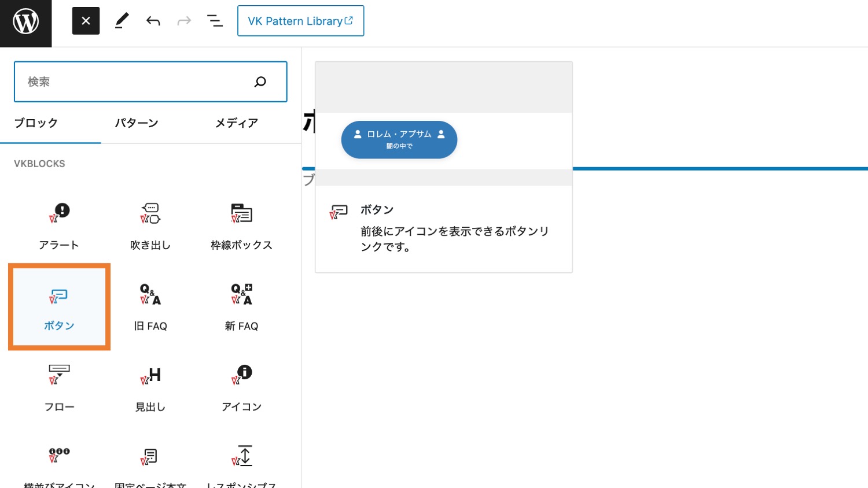Click the redo arrow in toolbar
This screenshot has height=488, width=868.
(184, 21)
